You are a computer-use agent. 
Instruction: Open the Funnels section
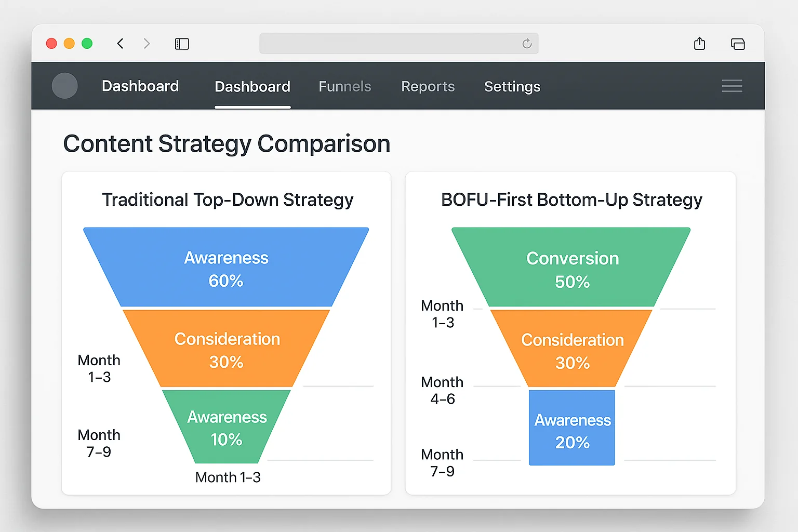(x=344, y=87)
